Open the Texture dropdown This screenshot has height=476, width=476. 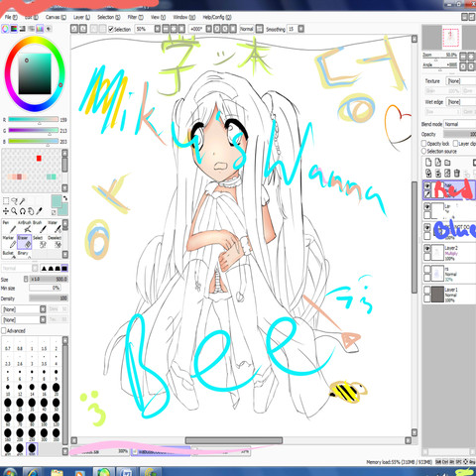pos(461,81)
